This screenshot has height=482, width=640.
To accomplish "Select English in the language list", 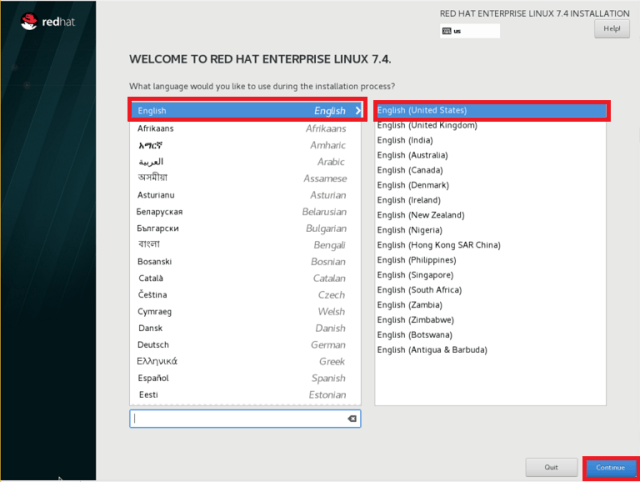I will click(x=246, y=110).
